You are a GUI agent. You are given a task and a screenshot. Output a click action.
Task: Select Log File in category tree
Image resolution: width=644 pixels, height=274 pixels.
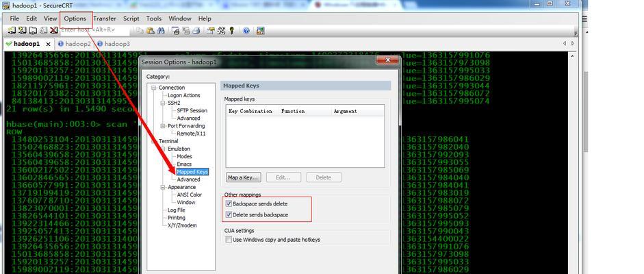177,210
